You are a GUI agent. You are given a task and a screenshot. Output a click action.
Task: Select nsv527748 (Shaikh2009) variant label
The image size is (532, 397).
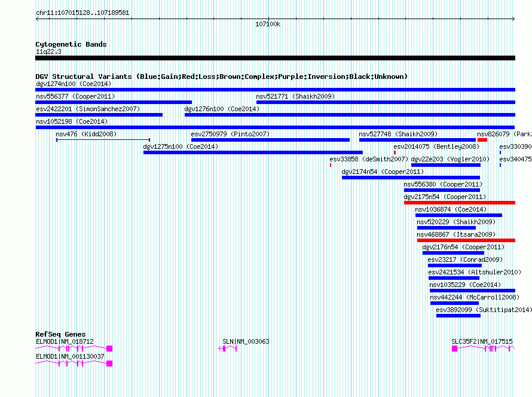pyautogui.click(x=398, y=134)
